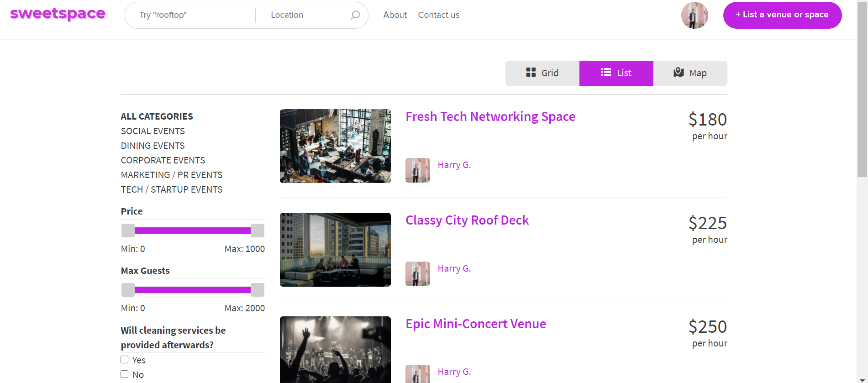Check the No cleaning services checkbox
This screenshot has height=383, width=868.
(125, 374)
